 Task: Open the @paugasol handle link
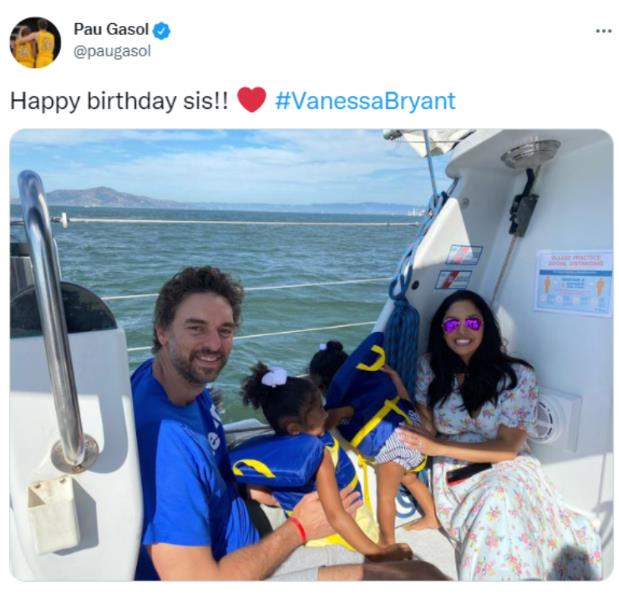click(x=112, y=52)
